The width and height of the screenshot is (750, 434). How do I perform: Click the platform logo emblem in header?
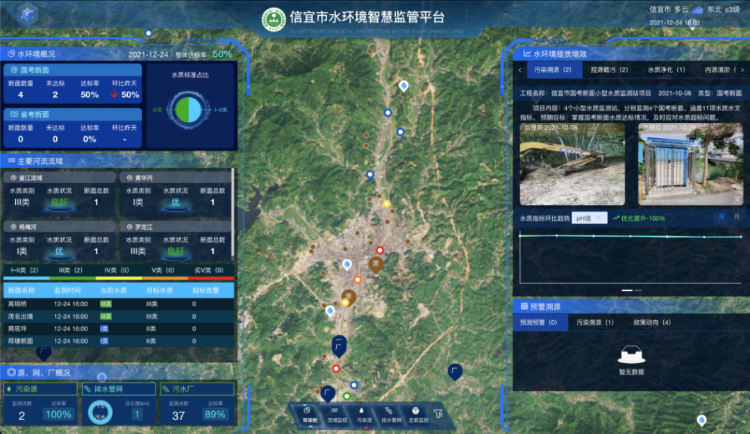point(271,19)
